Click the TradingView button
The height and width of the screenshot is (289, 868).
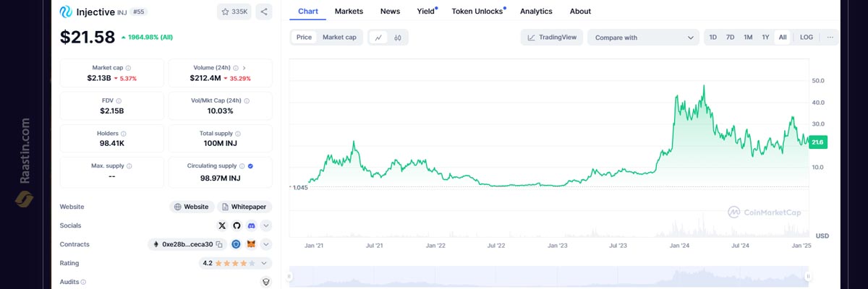click(551, 38)
